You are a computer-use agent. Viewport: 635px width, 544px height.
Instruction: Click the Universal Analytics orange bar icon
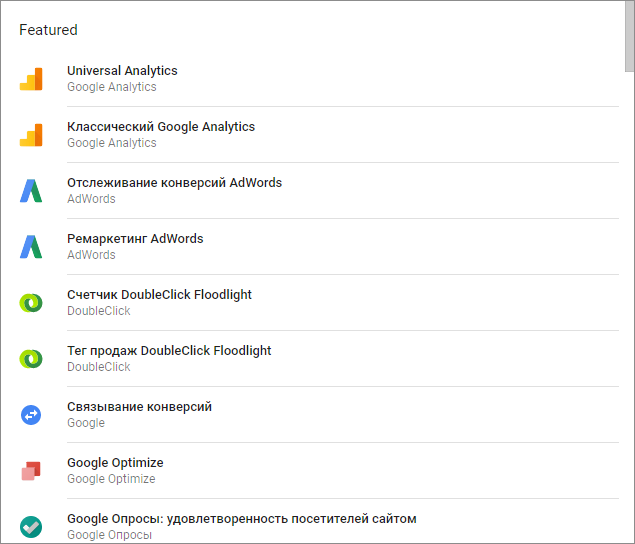point(31,79)
